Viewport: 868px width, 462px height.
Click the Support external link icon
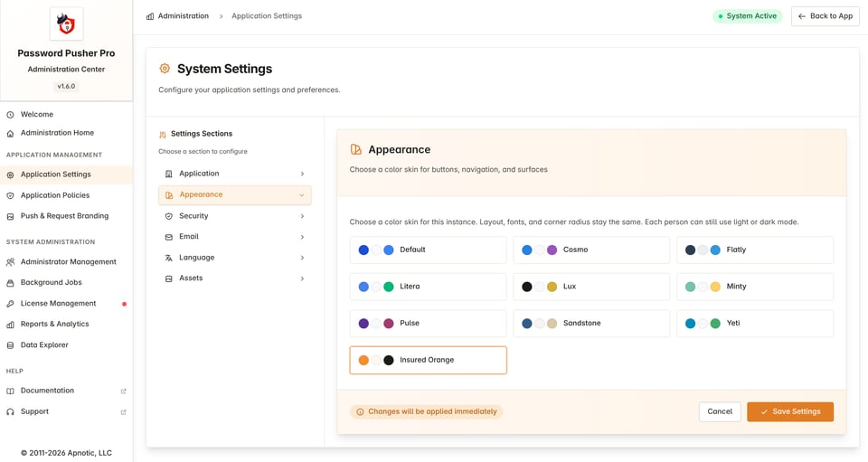(x=124, y=412)
